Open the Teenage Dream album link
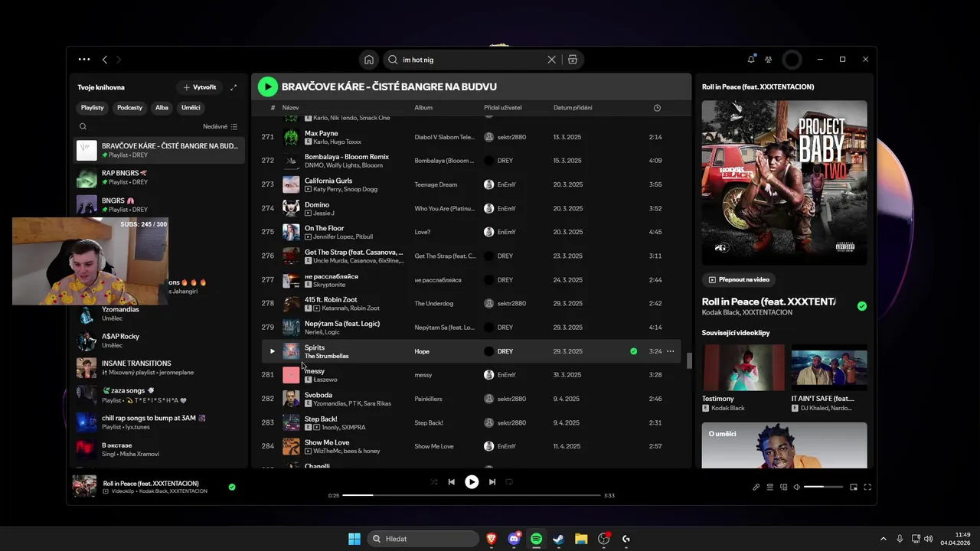The image size is (980, 551). [436, 184]
